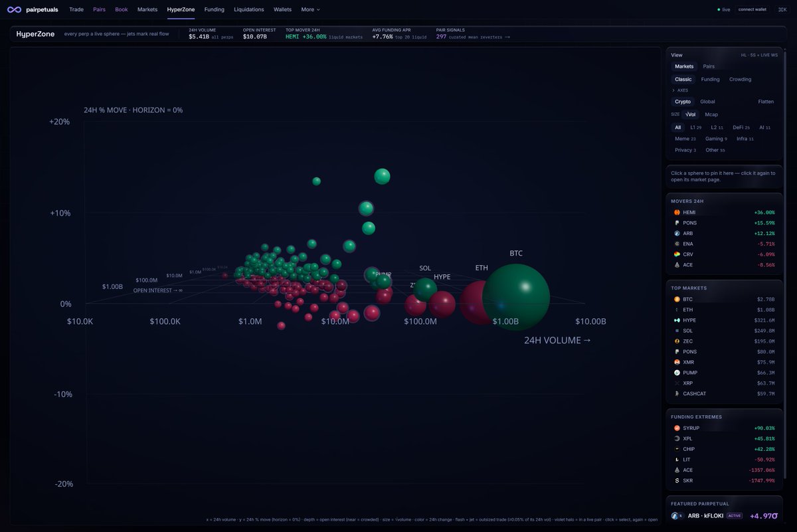Click the HEMI coin icon in Movers 24H
The image size is (797, 532).
point(677,213)
